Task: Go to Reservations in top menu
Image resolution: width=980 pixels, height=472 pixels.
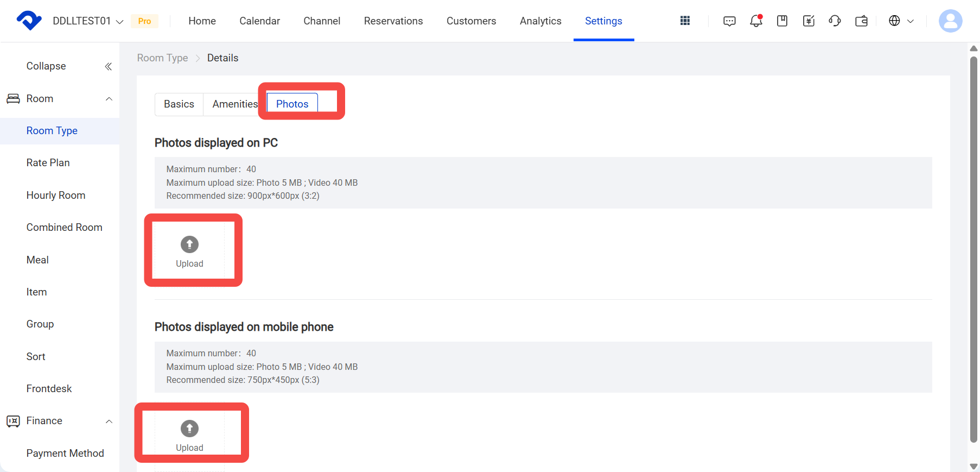Action: [393, 21]
